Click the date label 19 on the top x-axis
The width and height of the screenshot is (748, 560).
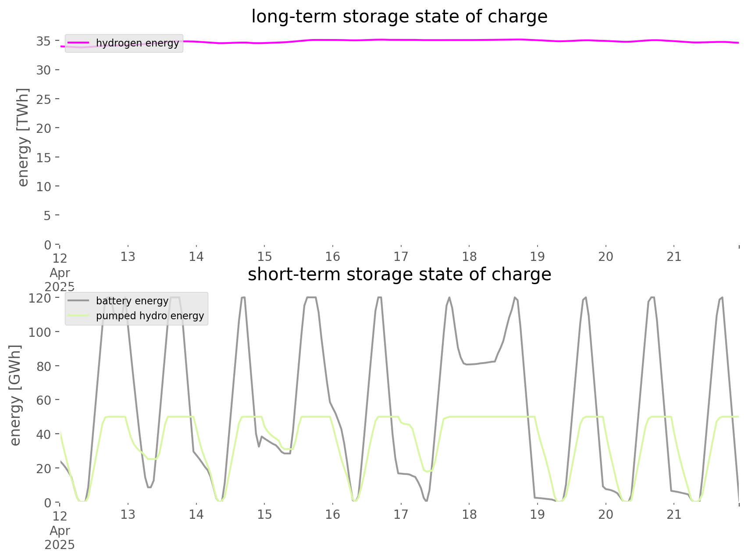(x=538, y=257)
